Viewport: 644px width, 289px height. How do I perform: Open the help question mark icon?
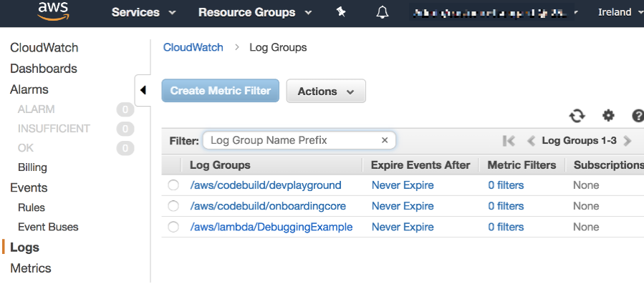638,116
